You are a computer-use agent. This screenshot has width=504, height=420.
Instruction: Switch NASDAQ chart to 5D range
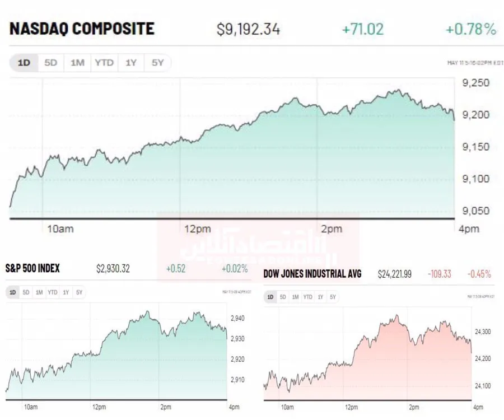[x=51, y=63]
